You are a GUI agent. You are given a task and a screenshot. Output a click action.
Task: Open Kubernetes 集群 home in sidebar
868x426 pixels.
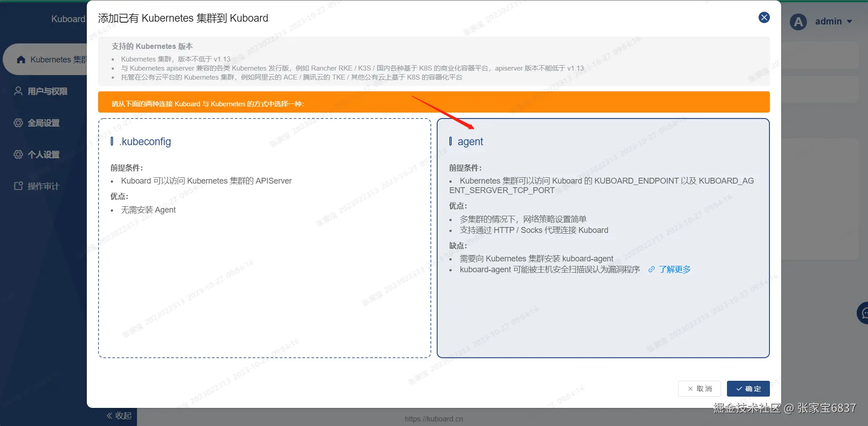[x=45, y=59]
